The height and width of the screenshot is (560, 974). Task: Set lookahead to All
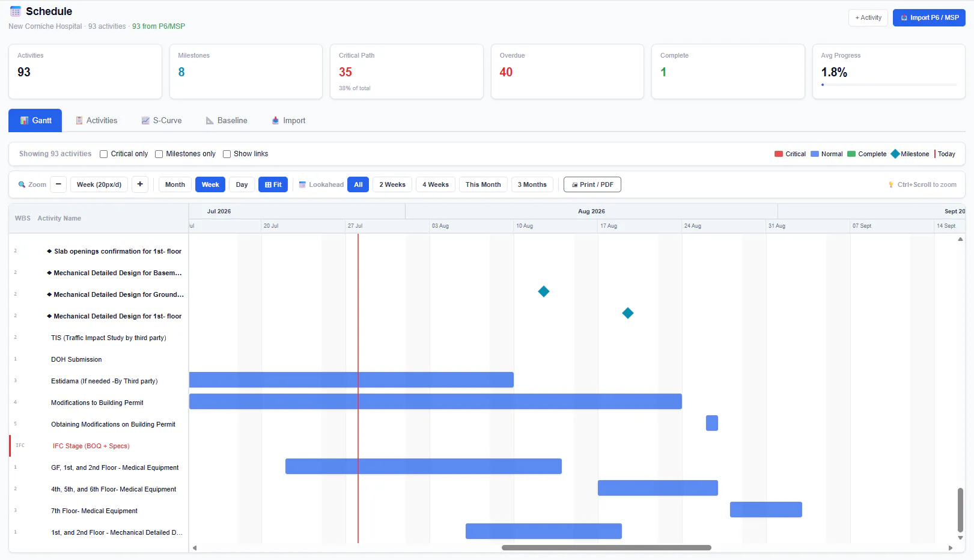click(358, 184)
